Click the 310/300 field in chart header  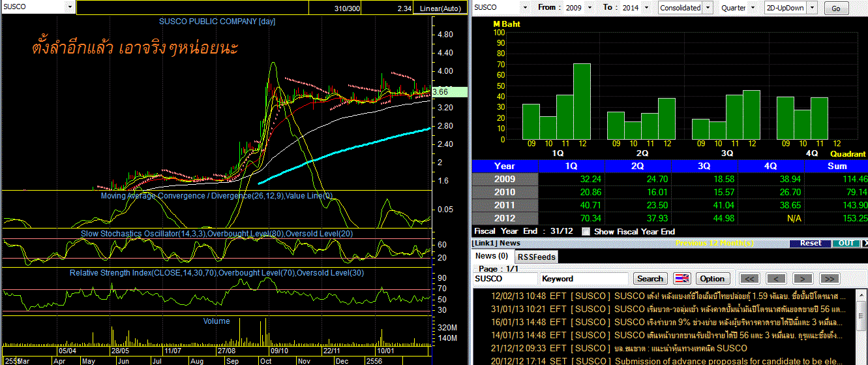click(x=346, y=8)
